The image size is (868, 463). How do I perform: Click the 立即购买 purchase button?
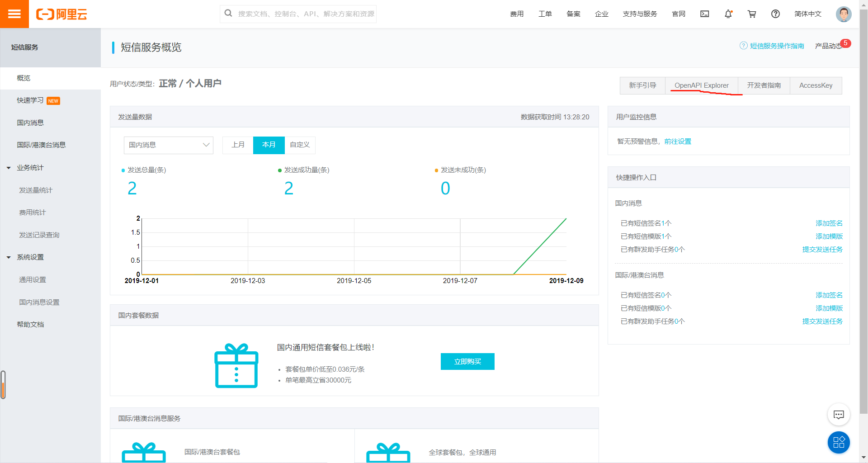[x=467, y=361]
